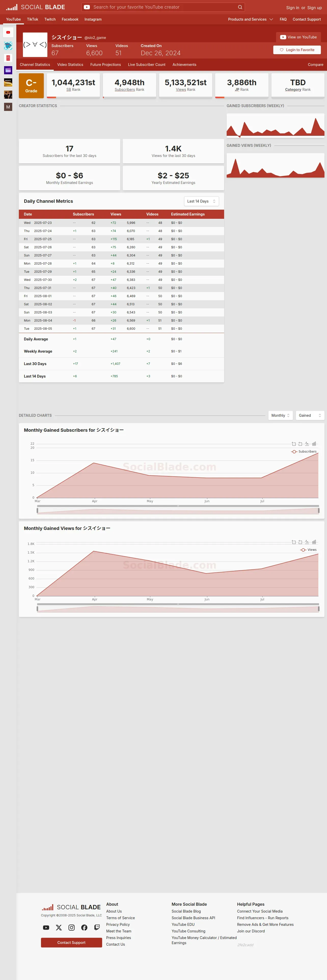The width and height of the screenshot is (327, 980).
Task: Open the Facebook footer icon
Action: 84,928
